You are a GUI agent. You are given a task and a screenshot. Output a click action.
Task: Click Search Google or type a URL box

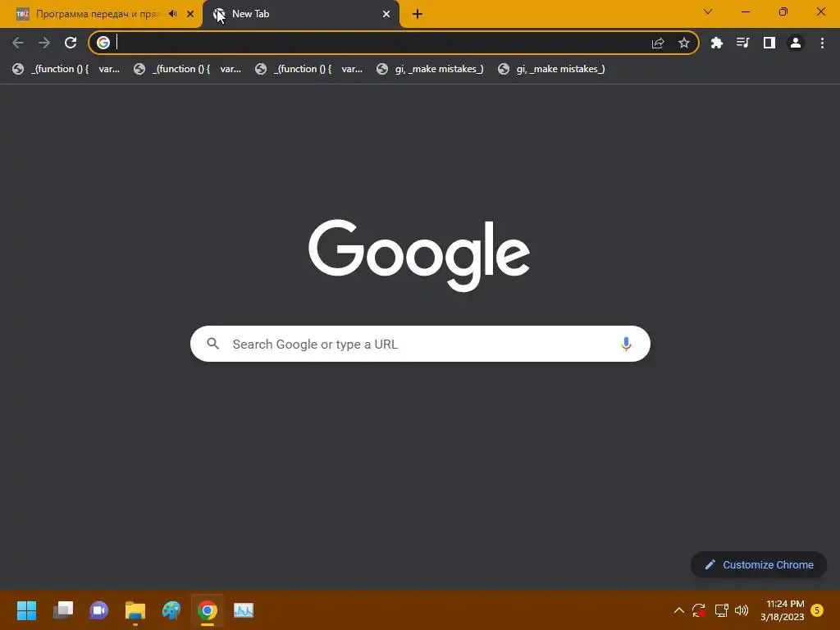click(420, 344)
